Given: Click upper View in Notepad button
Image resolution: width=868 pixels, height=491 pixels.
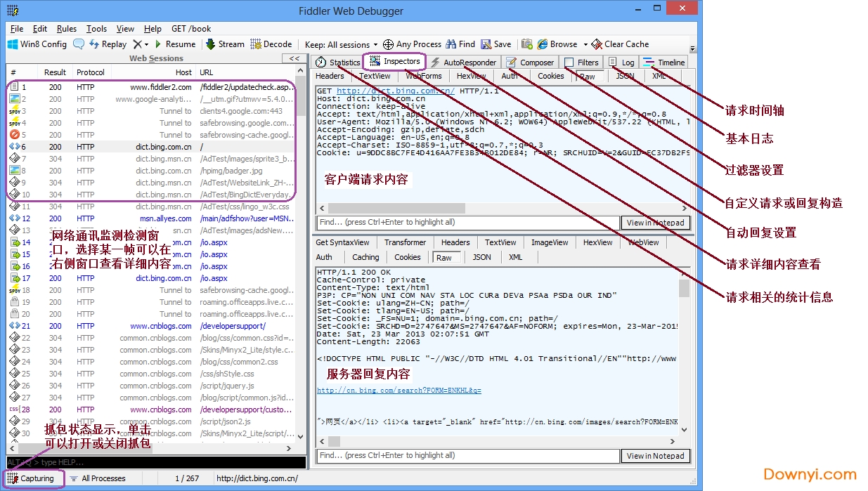Looking at the screenshot, I should [x=655, y=223].
